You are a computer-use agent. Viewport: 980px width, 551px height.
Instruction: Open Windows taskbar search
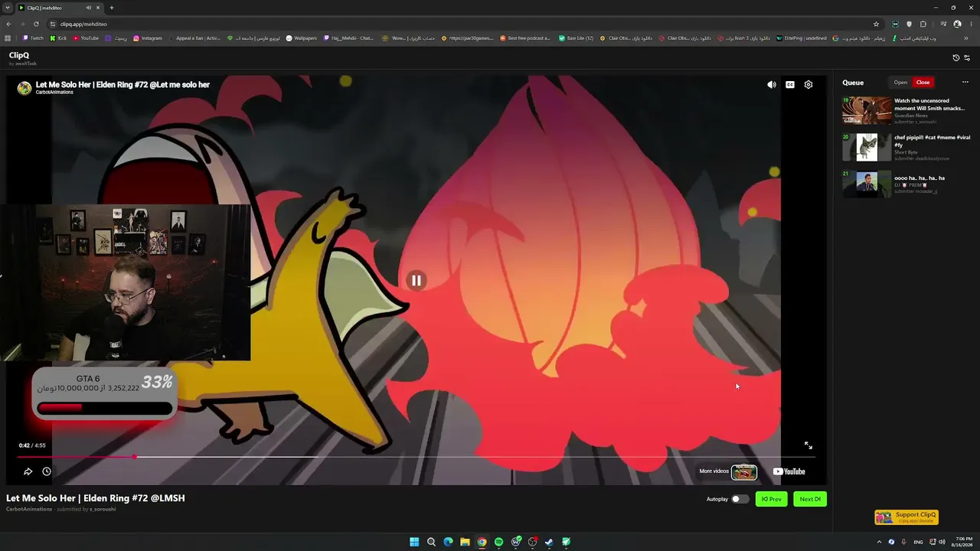(431, 542)
